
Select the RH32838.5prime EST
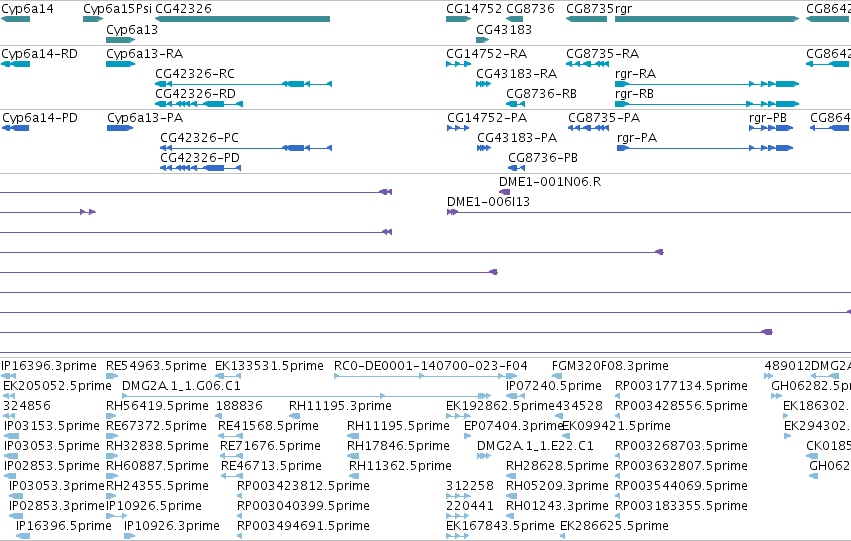[x=112, y=456]
